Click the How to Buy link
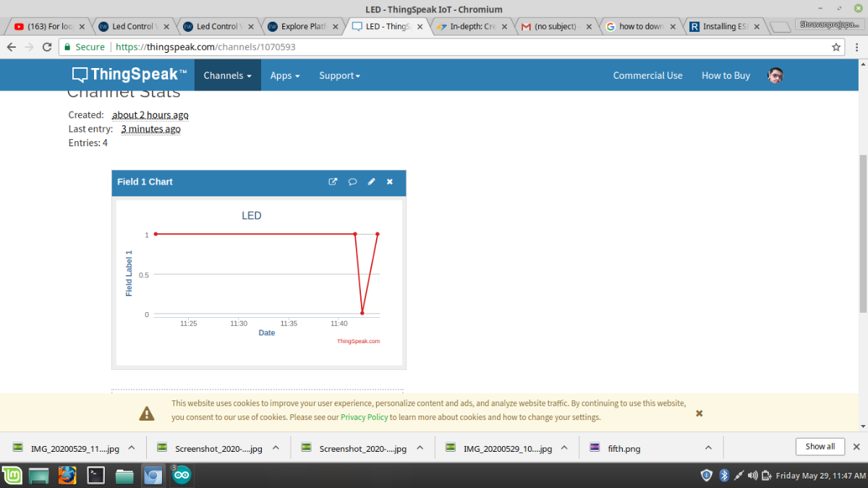The image size is (868, 488). pyautogui.click(x=726, y=75)
